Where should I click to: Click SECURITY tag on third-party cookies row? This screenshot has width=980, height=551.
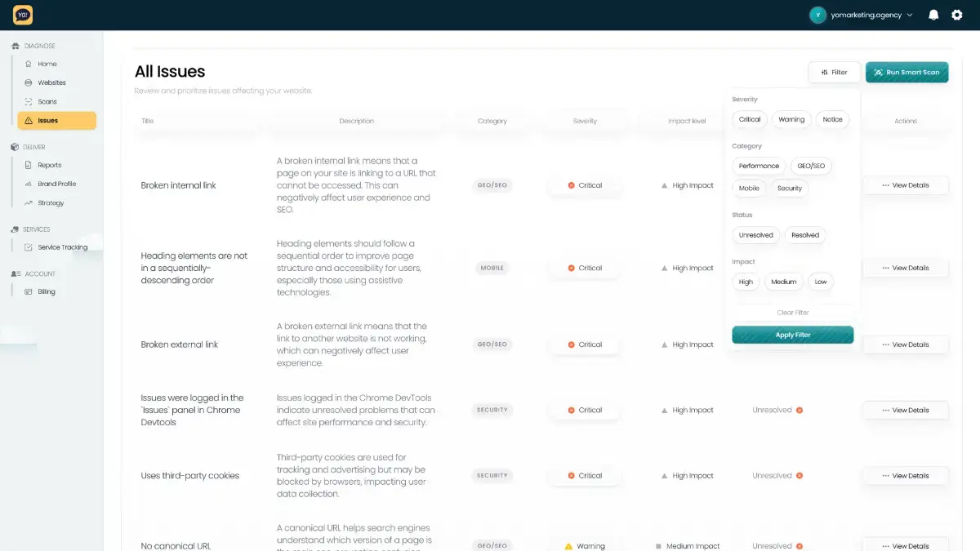click(492, 475)
